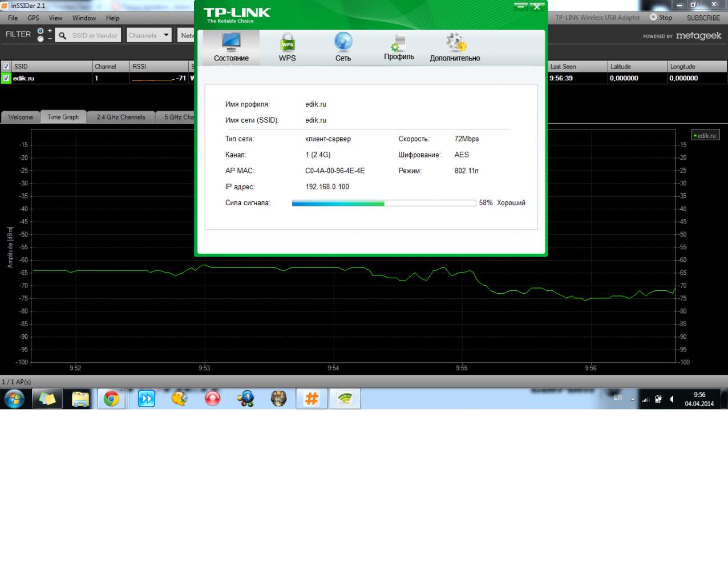728x584 pixels.
Task: Open the Help menu
Action: (x=113, y=18)
